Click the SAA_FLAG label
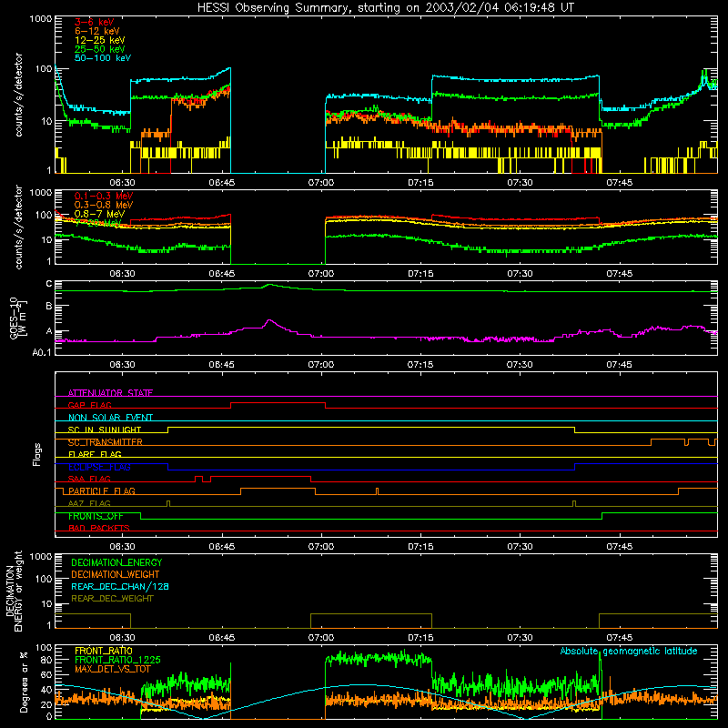This screenshot has height=728, width=728. [x=89, y=479]
